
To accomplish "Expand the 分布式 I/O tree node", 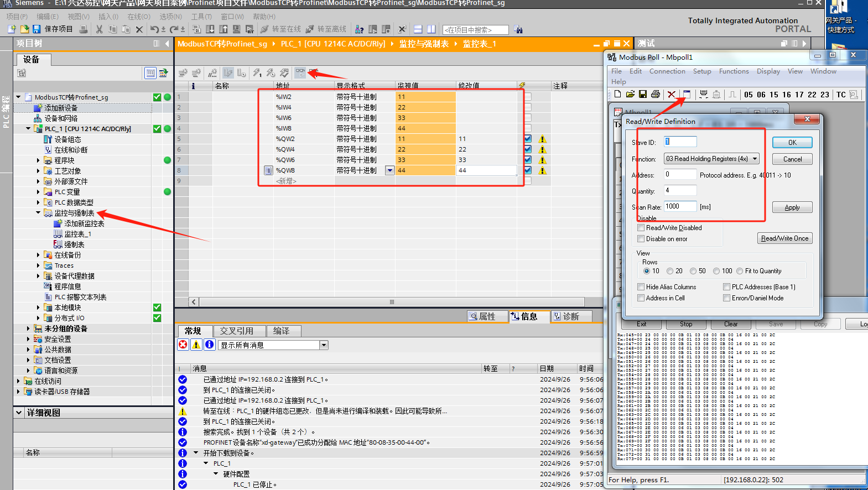I will 38,318.
